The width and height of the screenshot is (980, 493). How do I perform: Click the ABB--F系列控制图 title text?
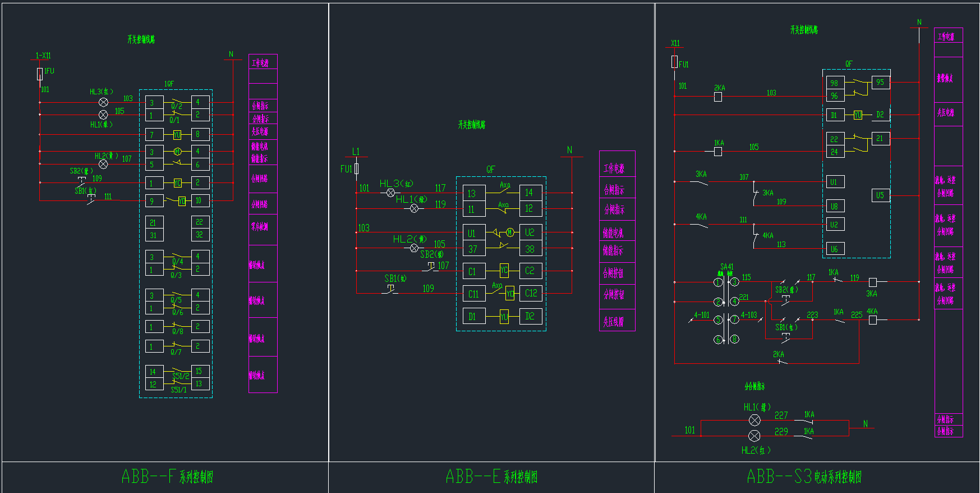(x=167, y=477)
